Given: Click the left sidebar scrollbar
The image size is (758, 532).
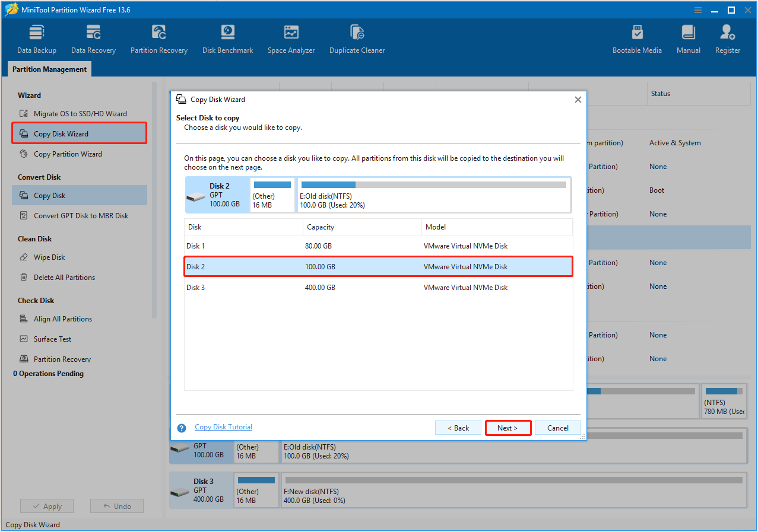Looking at the screenshot, I should (154, 200).
